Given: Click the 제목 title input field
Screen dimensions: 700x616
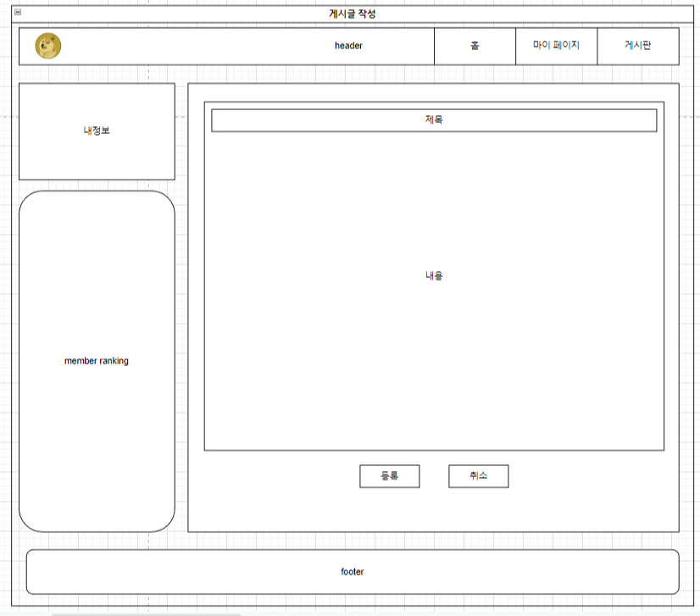Looking at the screenshot, I should pyautogui.click(x=434, y=120).
